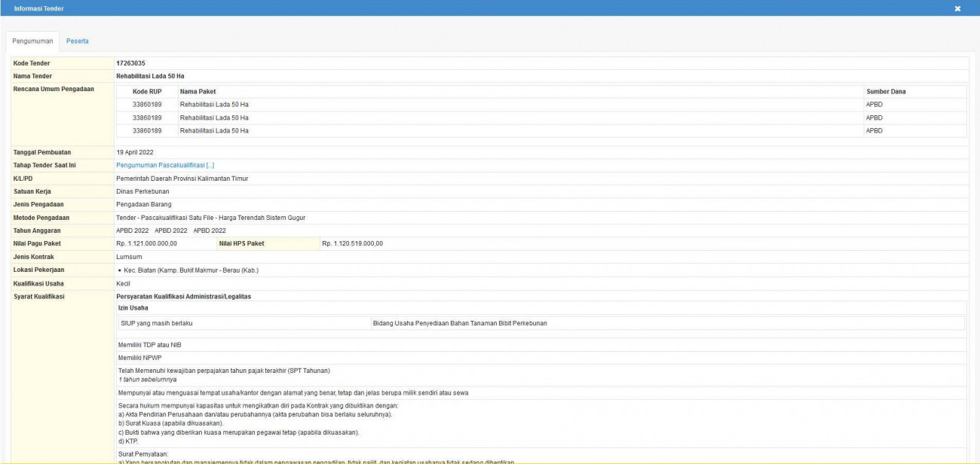This screenshot has height=464, width=980.
Task: Open the Pengumuman Pascakualifikasi stage link
Action: point(165,165)
